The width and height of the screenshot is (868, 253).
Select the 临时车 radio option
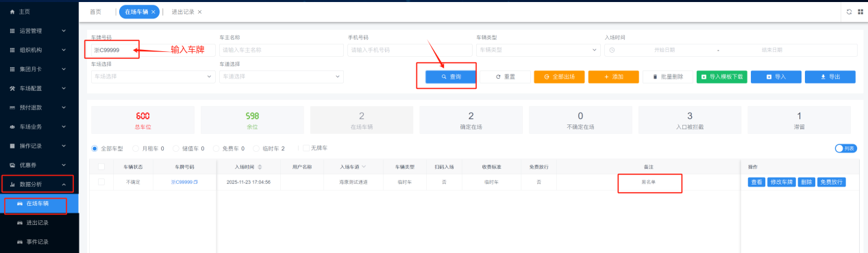(x=256, y=148)
